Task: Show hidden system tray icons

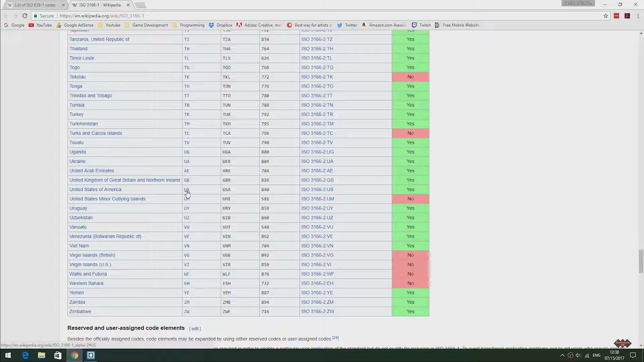Action: [562, 355]
